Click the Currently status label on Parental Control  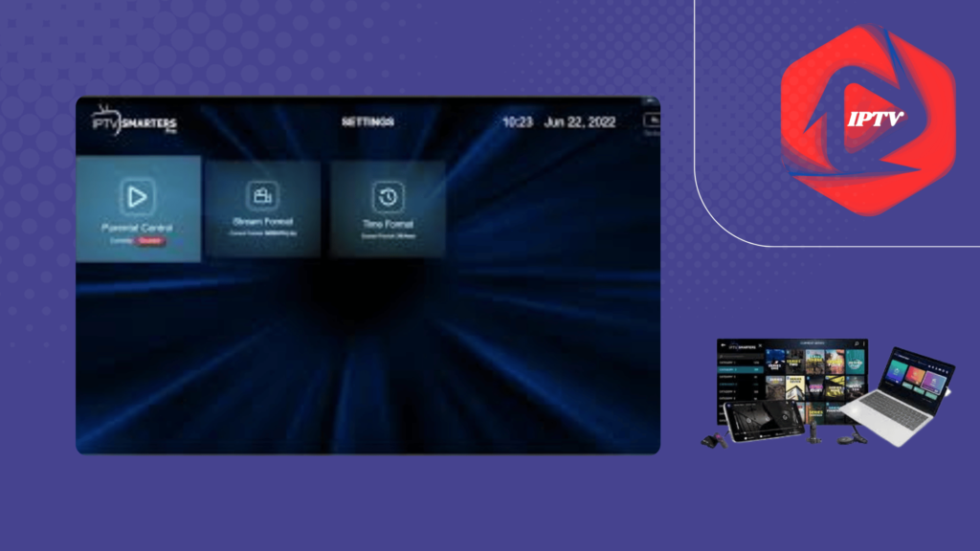pyautogui.click(x=121, y=243)
